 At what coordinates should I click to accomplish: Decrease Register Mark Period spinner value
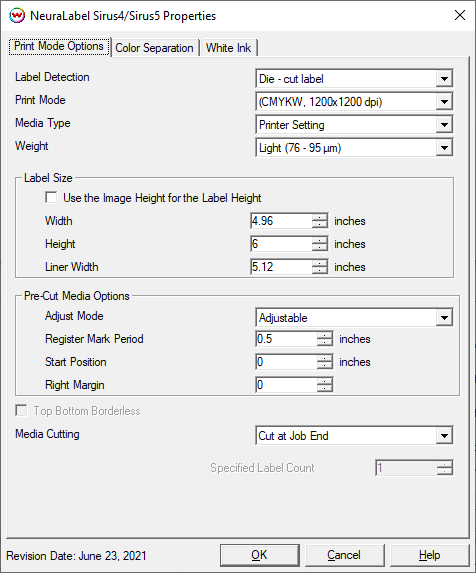[325, 342]
